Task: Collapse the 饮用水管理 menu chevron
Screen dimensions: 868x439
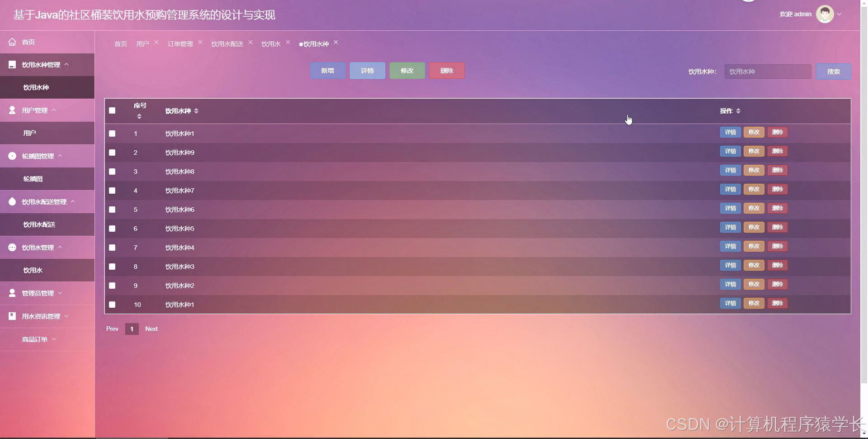Action: tap(60, 247)
